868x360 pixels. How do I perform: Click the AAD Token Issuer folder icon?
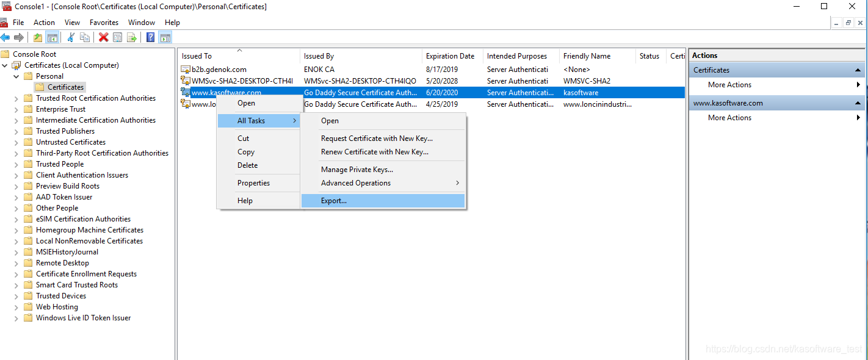pyautogui.click(x=28, y=197)
